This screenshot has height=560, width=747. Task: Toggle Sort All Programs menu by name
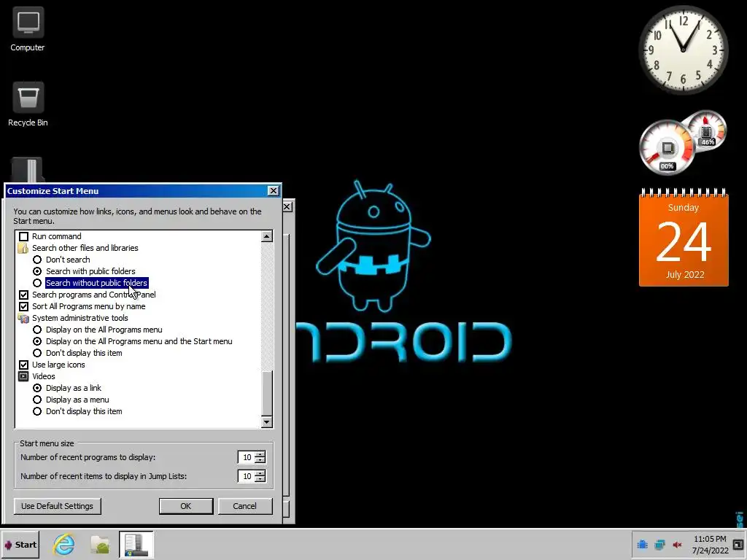23,307
